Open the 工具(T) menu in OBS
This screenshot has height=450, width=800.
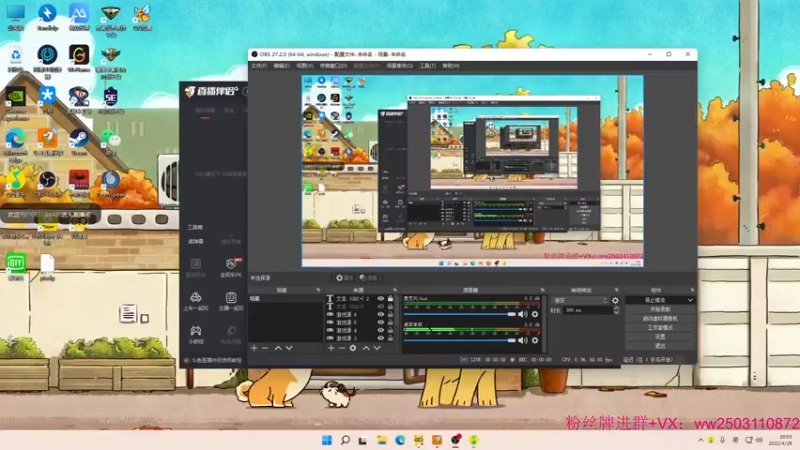428,66
